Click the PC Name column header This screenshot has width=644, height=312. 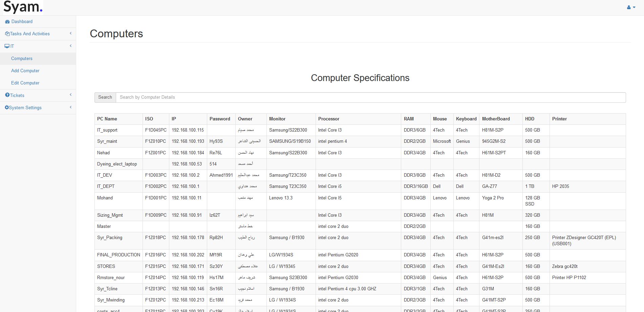click(x=107, y=119)
